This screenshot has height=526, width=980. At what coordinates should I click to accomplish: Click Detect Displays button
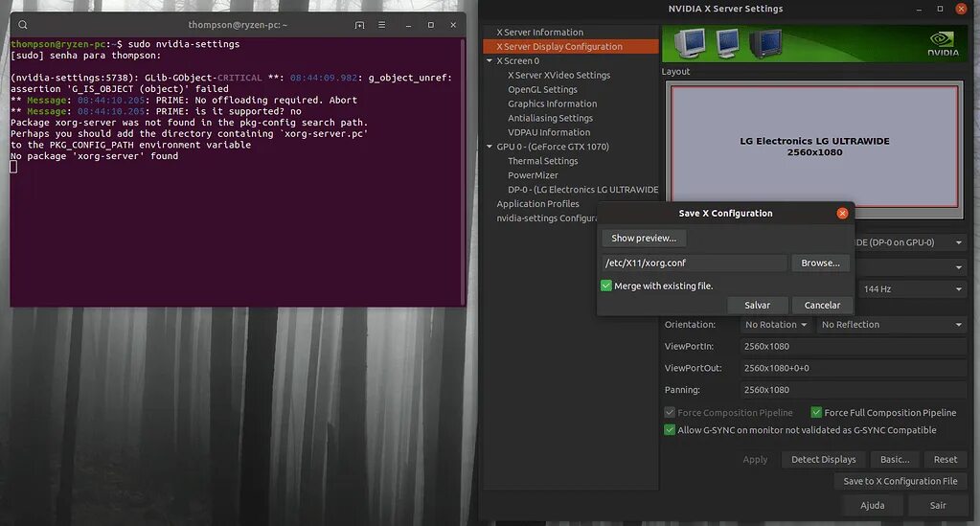[x=823, y=460]
